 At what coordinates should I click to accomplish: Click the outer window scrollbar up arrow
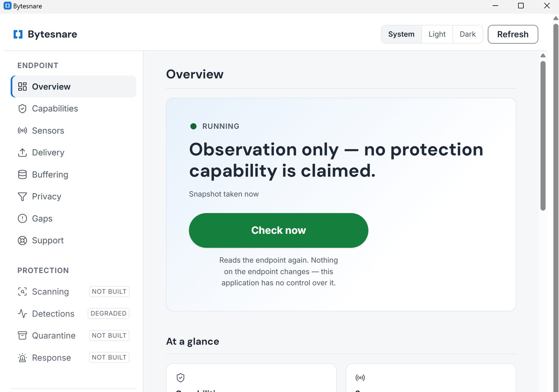pos(556,18)
